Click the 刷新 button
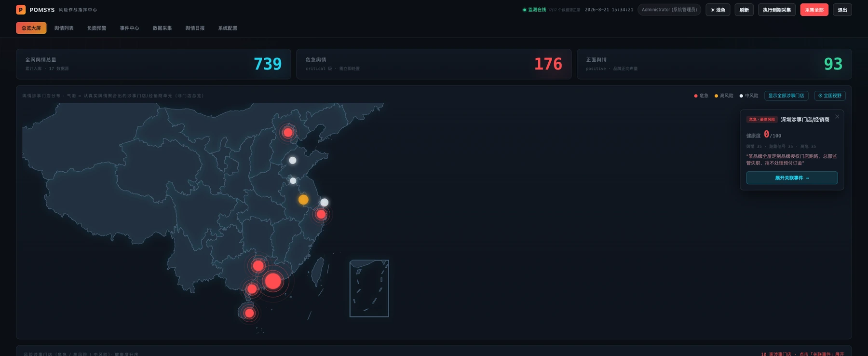Screen dimensions: 868x356 [x=744, y=10]
